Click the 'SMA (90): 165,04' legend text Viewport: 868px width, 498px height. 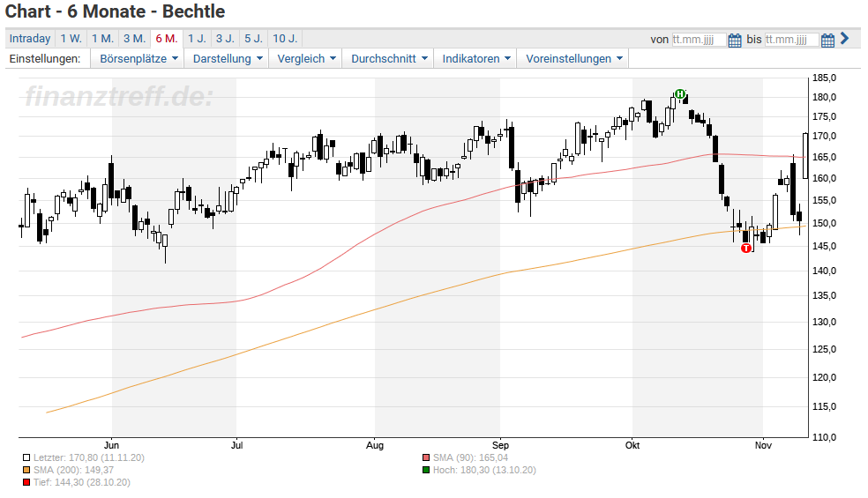(x=470, y=458)
